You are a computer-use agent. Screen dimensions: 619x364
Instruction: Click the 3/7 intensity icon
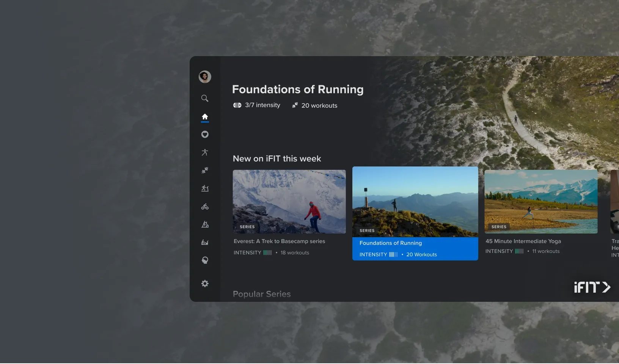pos(237,105)
